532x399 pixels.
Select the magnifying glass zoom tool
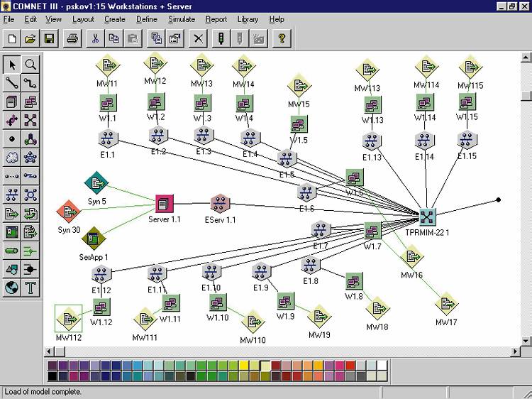31,65
